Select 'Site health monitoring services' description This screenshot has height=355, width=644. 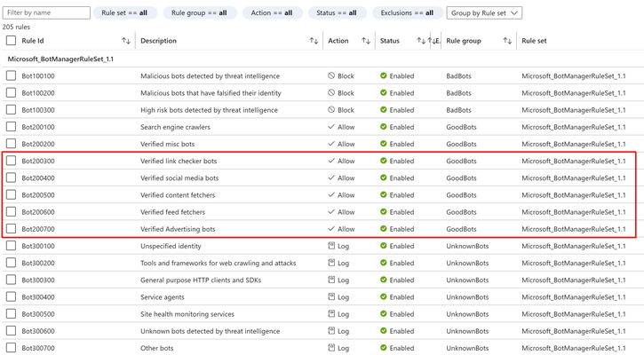187,314
